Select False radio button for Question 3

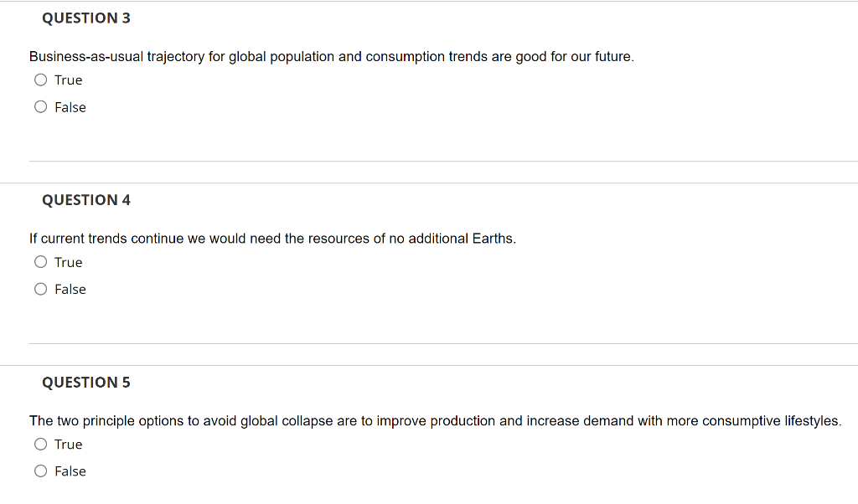[x=41, y=107]
